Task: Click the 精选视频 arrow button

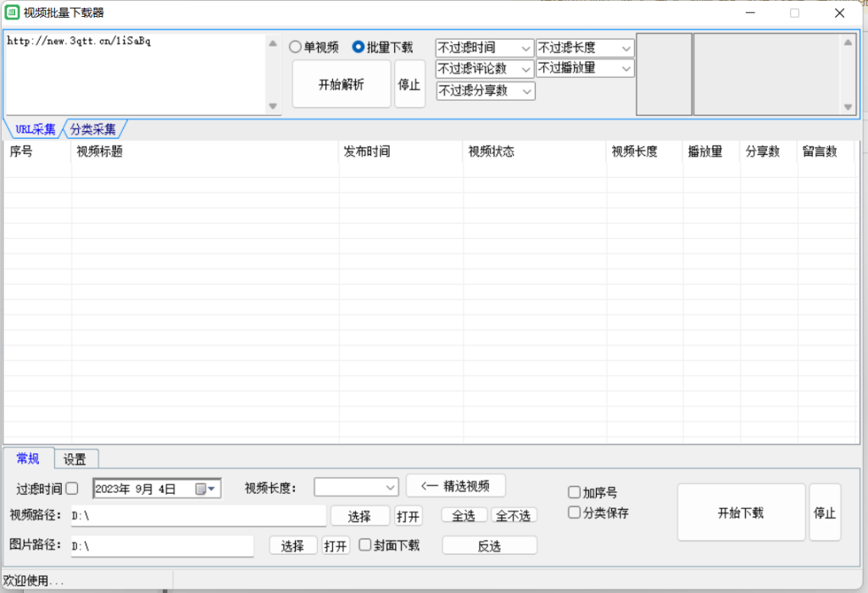Action: coord(455,485)
